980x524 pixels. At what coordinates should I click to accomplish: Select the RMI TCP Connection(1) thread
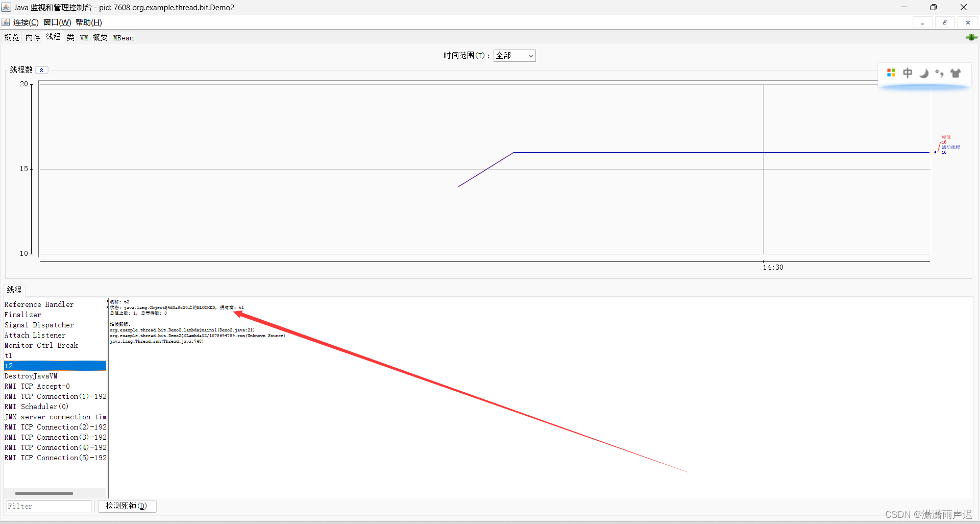(x=55, y=396)
